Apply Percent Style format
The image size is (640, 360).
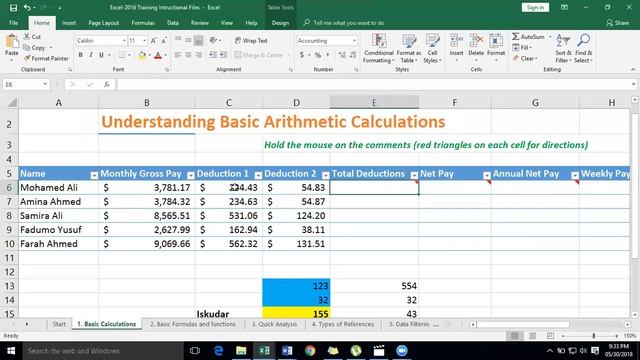coord(318,55)
